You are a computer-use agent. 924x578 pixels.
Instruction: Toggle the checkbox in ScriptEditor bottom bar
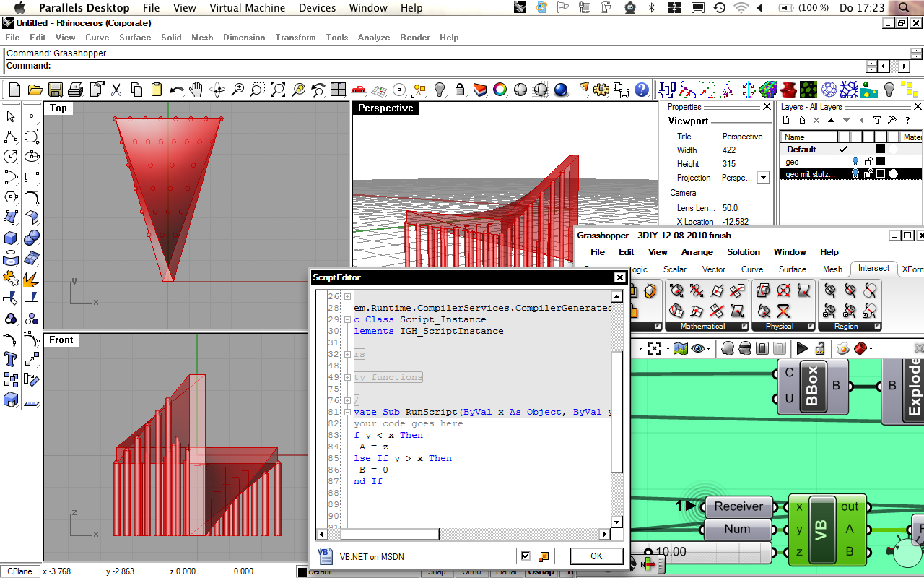[x=526, y=556]
